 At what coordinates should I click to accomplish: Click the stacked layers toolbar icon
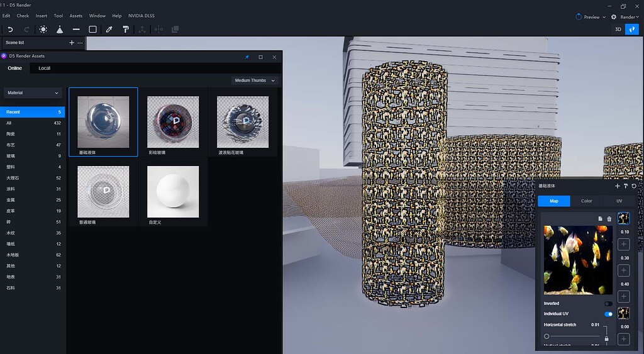pos(175,29)
